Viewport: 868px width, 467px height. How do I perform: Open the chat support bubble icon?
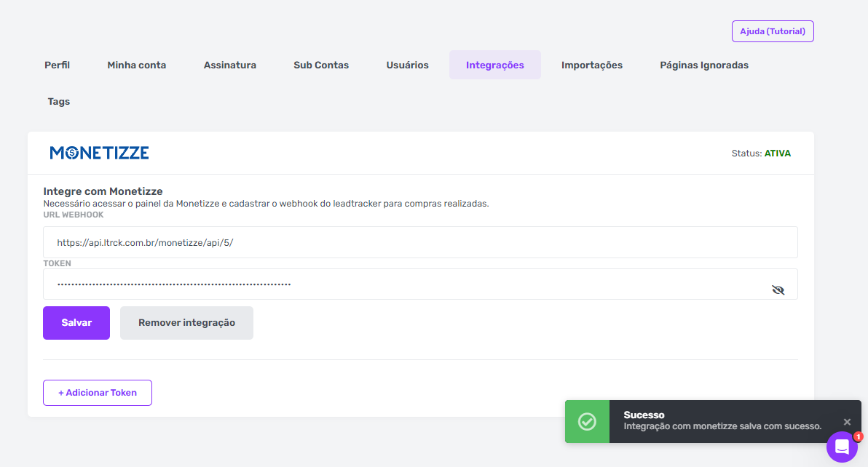pyautogui.click(x=842, y=447)
